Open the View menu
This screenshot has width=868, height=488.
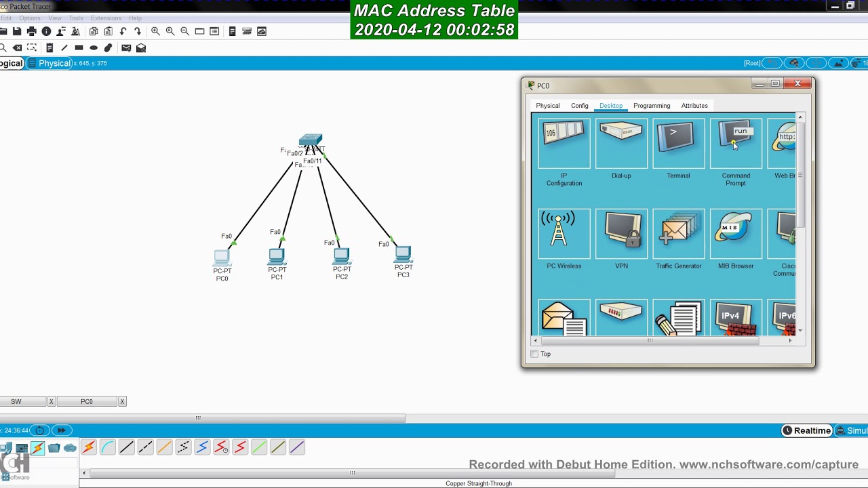coord(55,18)
